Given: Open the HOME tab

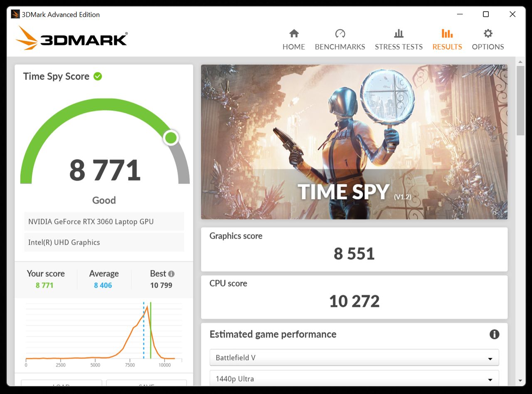Looking at the screenshot, I should pos(294,40).
